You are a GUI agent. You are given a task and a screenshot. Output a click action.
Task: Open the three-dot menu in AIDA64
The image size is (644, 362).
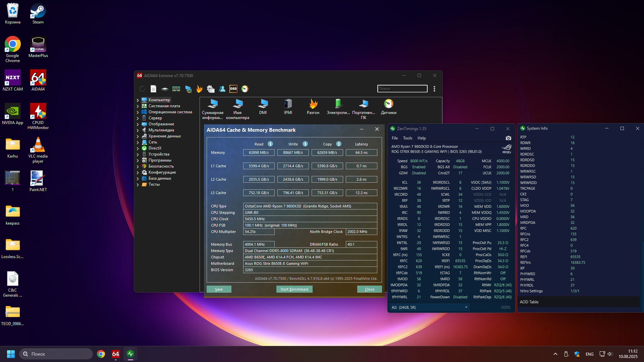tap(434, 89)
